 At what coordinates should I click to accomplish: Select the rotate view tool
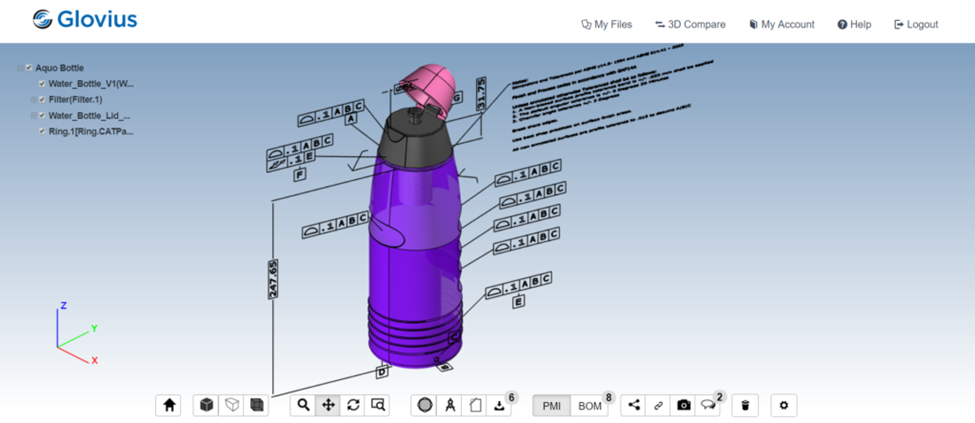pyautogui.click(x=353, y=405)
